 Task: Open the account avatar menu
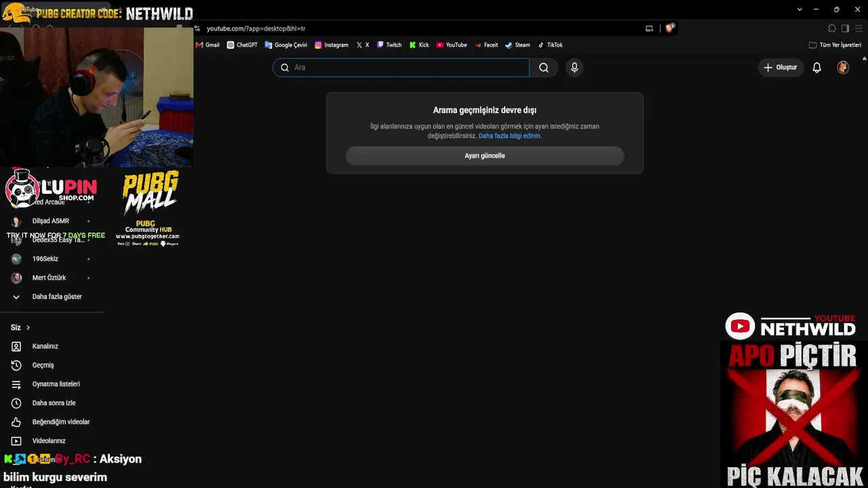point(843,68)
